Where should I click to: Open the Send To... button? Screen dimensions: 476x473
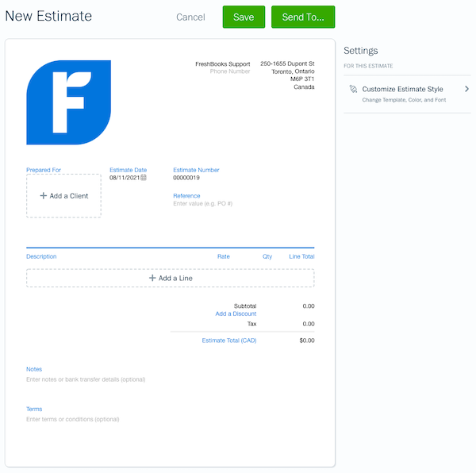303,17
